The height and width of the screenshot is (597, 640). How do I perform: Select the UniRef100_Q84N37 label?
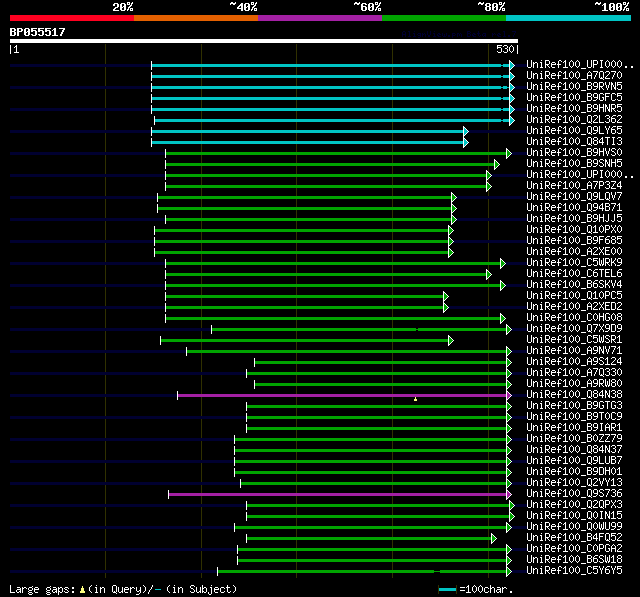[574, 450]
